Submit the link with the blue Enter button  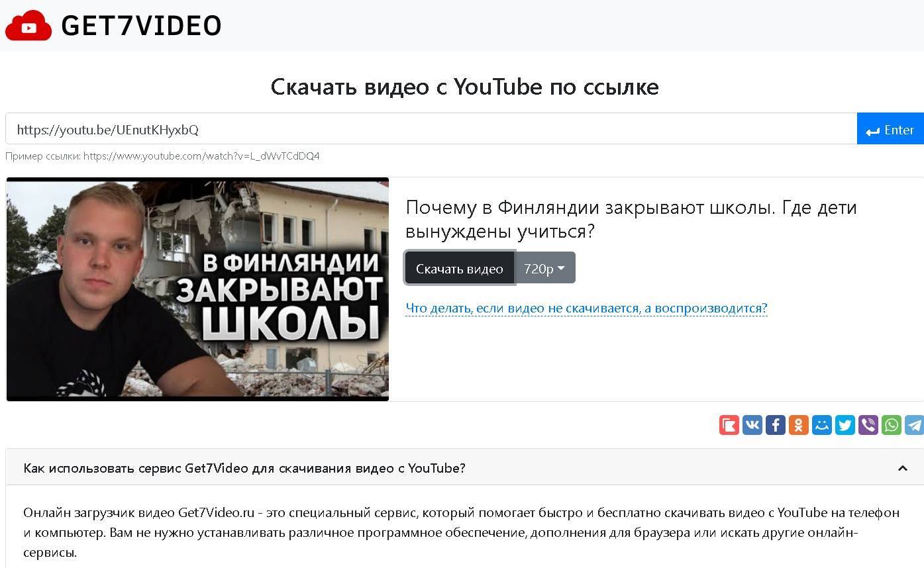tap(890, 129)
